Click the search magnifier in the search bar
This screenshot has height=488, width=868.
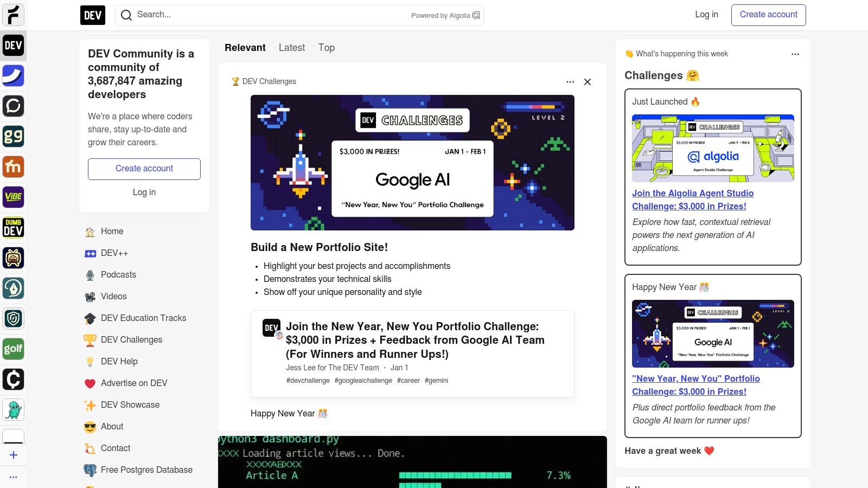(126, 15)
